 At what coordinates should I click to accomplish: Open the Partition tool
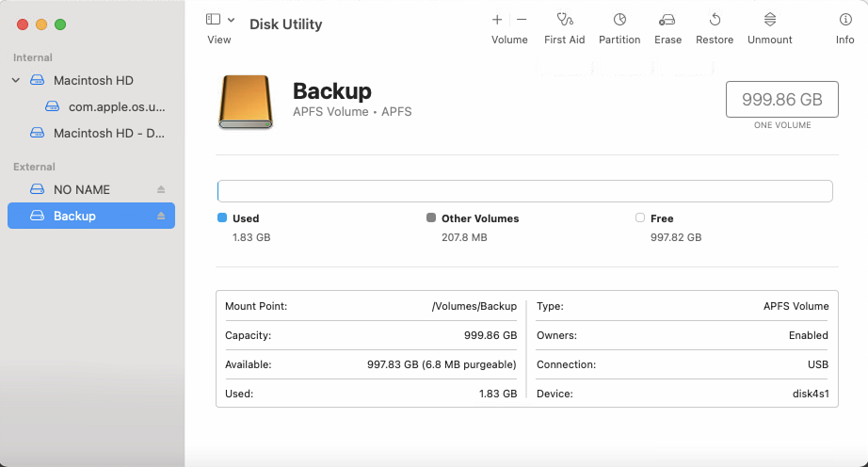(619, 20)
